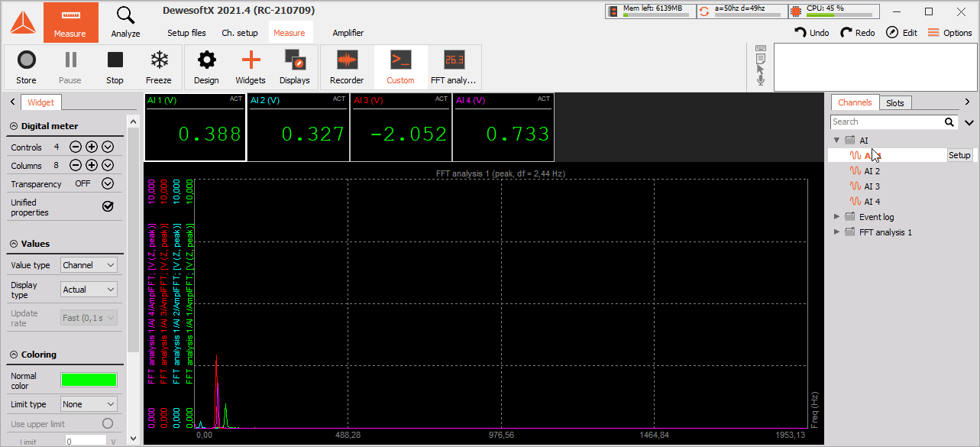This screenshot has height=447, width=980.
Task: Click the Limit value field
Action: coord(86,441)
